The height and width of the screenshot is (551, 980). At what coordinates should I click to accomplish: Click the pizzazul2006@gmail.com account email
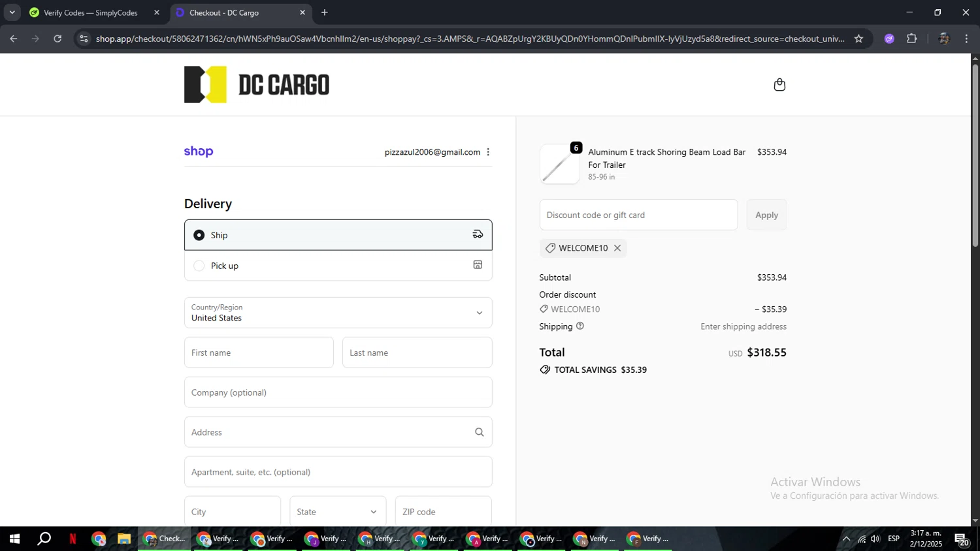(x=433, y=152)
